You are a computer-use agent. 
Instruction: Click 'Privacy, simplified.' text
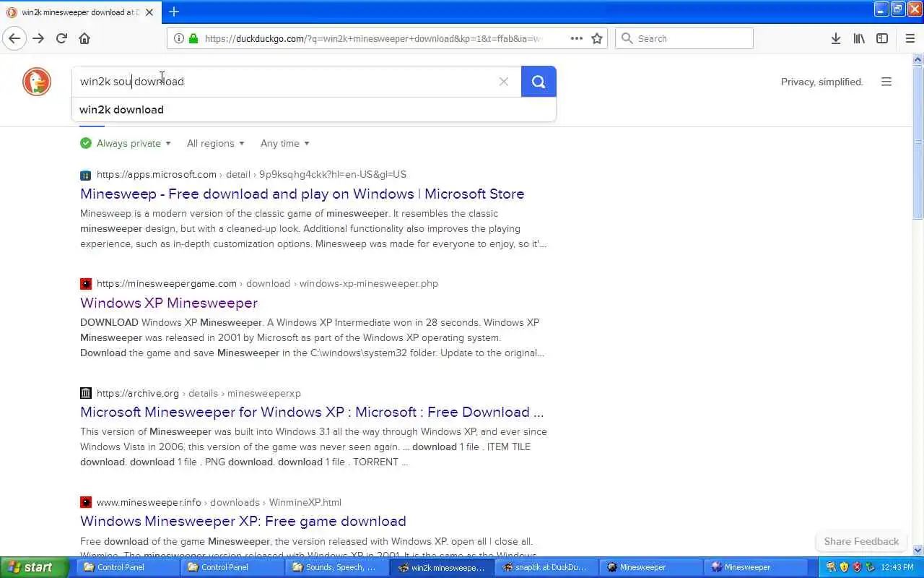click(821, 82)
